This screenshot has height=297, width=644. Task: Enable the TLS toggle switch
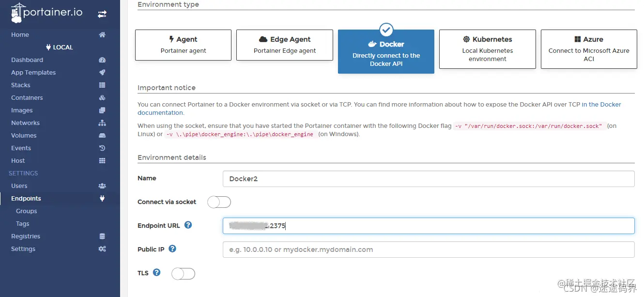(x=183, y=274)
